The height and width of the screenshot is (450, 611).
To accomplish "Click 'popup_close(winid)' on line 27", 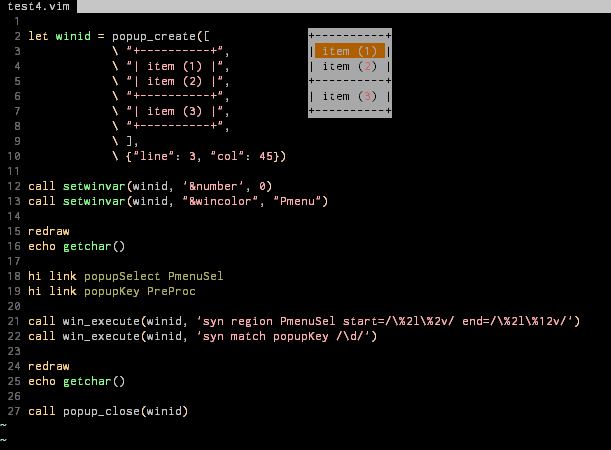I will (x=125, y=411).
